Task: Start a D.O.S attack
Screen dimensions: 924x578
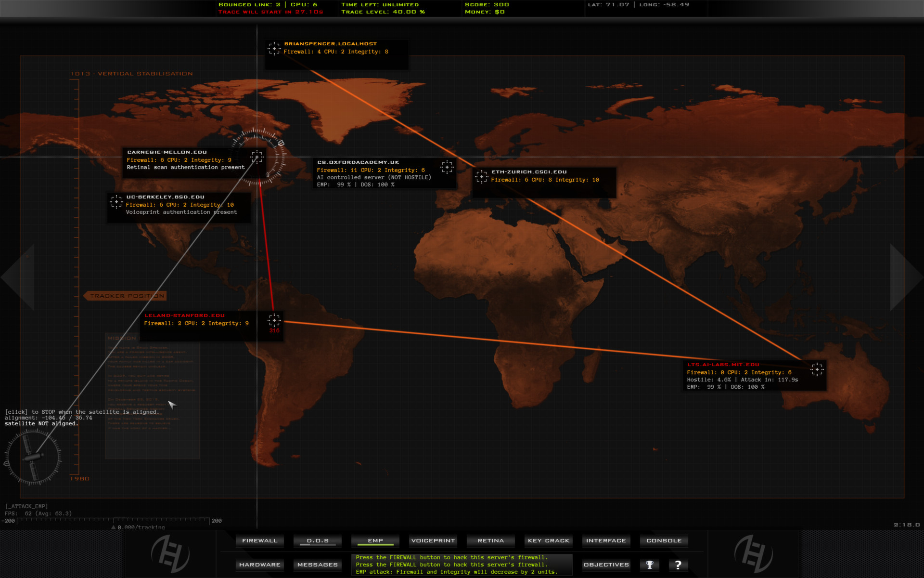Action: [x=317, y=540]
